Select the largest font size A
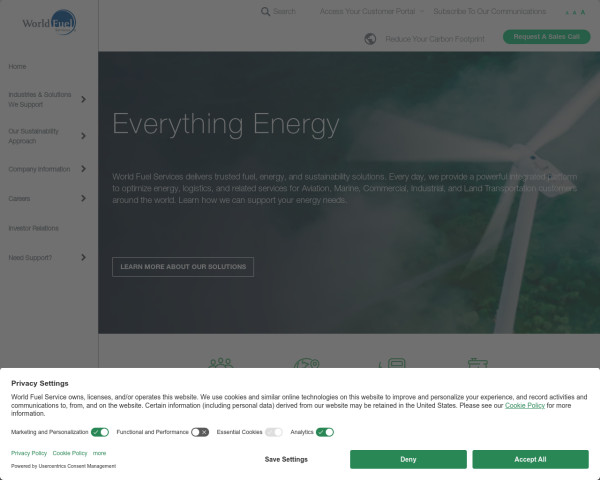Screen dimensions: 600x480 [583, 12]
